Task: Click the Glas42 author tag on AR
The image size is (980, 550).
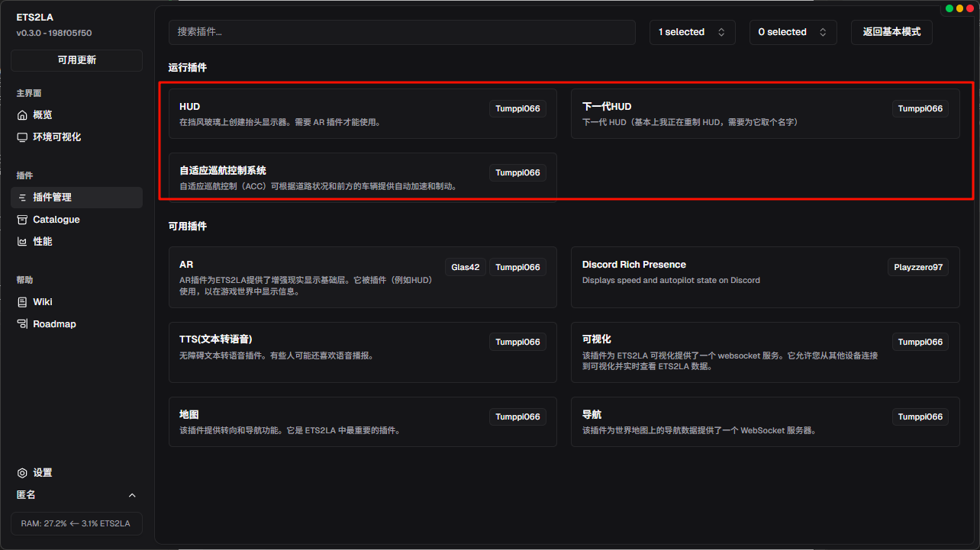Action: (465, 267)
